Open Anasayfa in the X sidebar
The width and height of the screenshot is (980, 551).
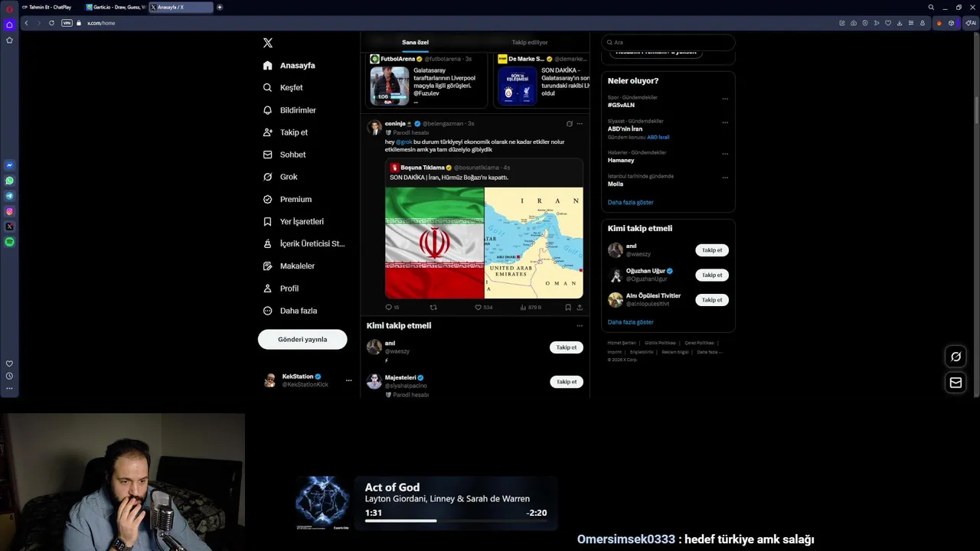click(x=289, y=65)
